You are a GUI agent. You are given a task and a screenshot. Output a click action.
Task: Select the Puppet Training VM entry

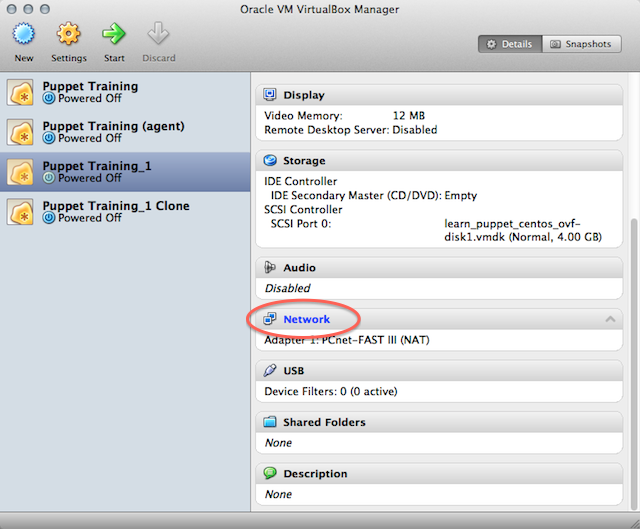(x=125, y=92)
